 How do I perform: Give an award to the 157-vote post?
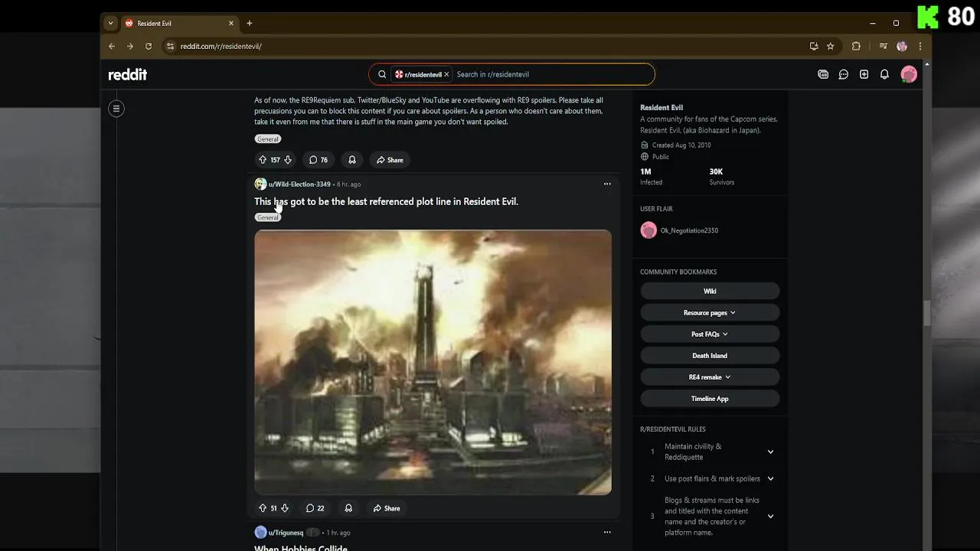pos(352,160)
